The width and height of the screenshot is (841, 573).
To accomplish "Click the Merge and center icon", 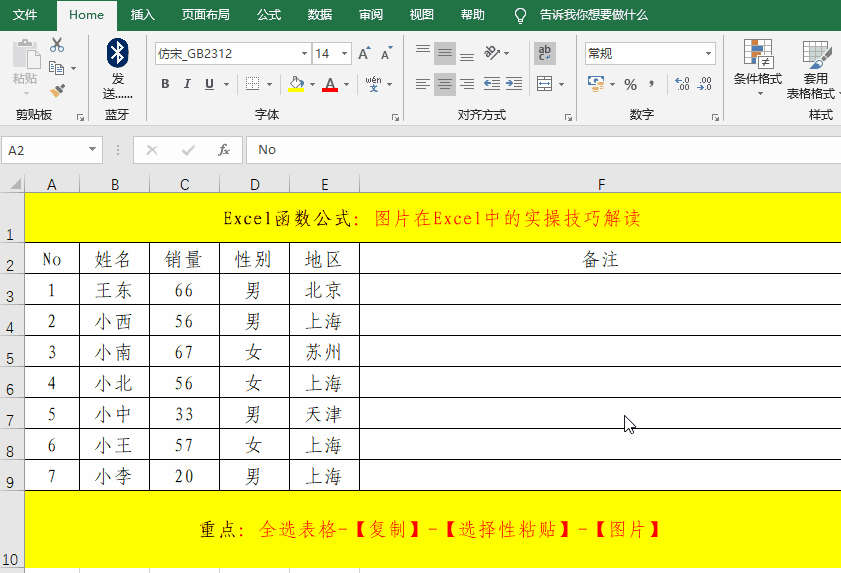I will 544,84.
